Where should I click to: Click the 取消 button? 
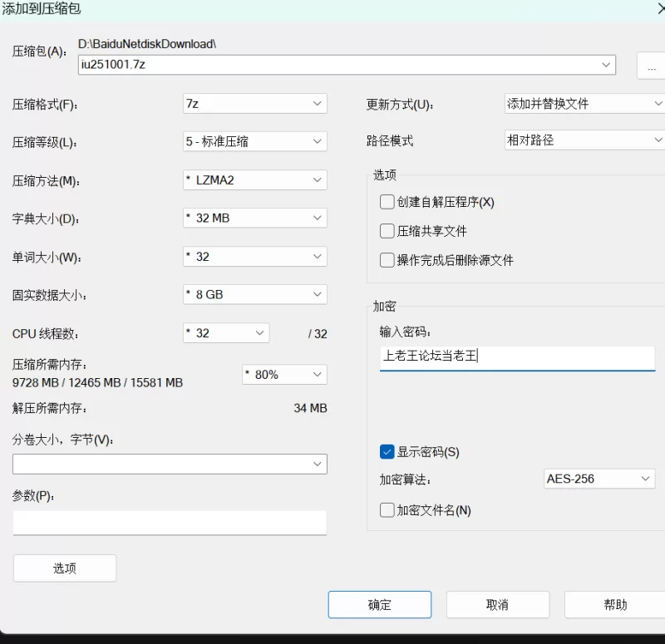[x=497, y=605]
